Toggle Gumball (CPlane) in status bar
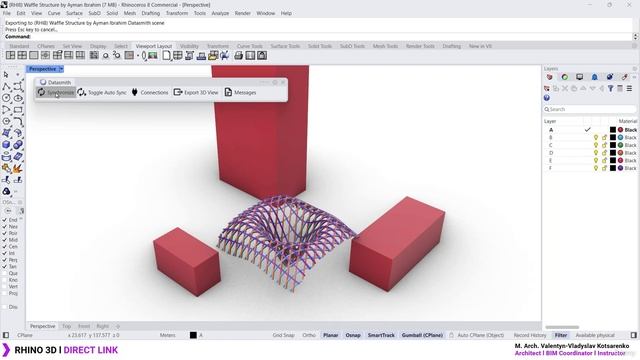The height and width of the screenshot is (360, 640). 422,335
